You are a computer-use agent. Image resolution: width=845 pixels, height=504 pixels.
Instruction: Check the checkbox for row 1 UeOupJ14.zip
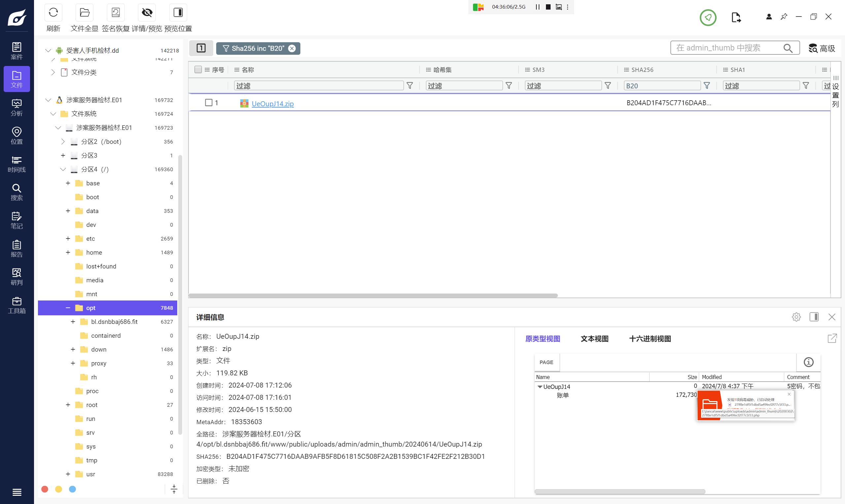tap(209, 102)
